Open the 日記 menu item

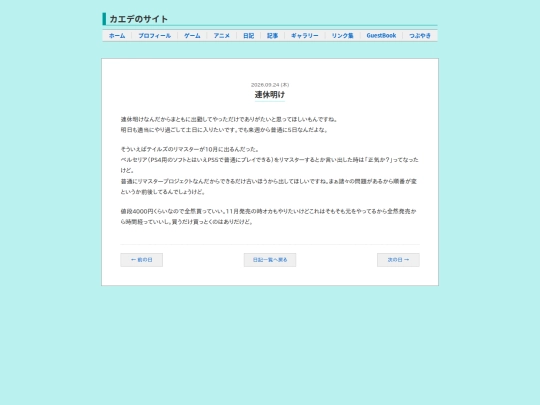pos(248,35)
